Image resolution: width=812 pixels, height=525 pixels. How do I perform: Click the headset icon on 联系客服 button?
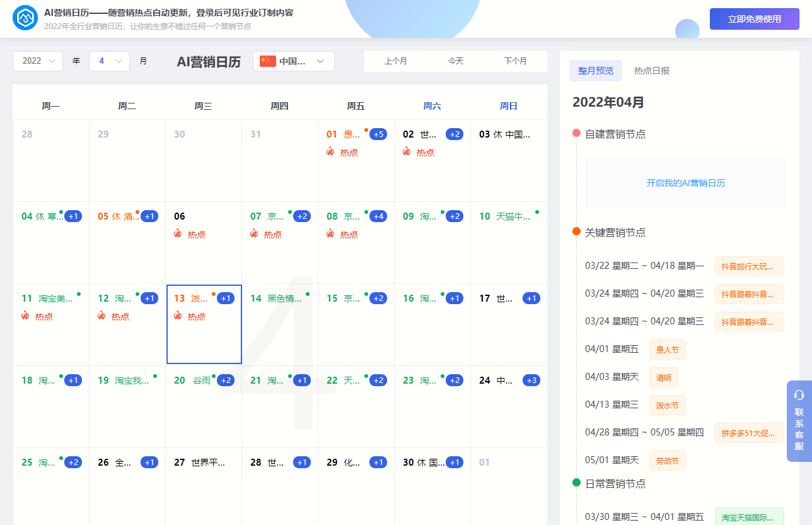(797, 396)
